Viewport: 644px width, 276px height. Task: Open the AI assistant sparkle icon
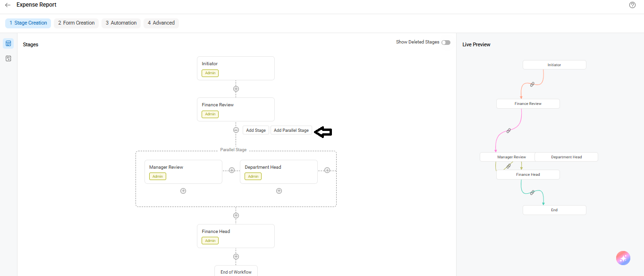pyautogui.click(x=623, y=258)
